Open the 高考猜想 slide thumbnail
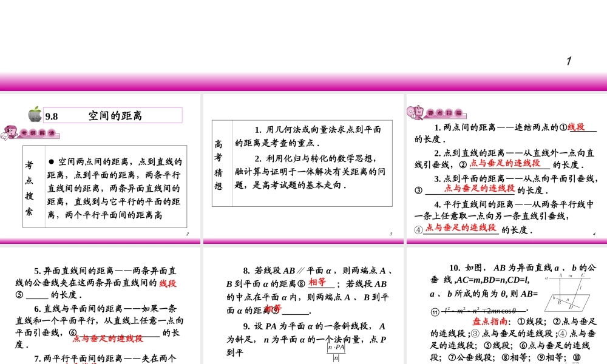This screenshot has height=364, width=607. (x=303, y=168)
